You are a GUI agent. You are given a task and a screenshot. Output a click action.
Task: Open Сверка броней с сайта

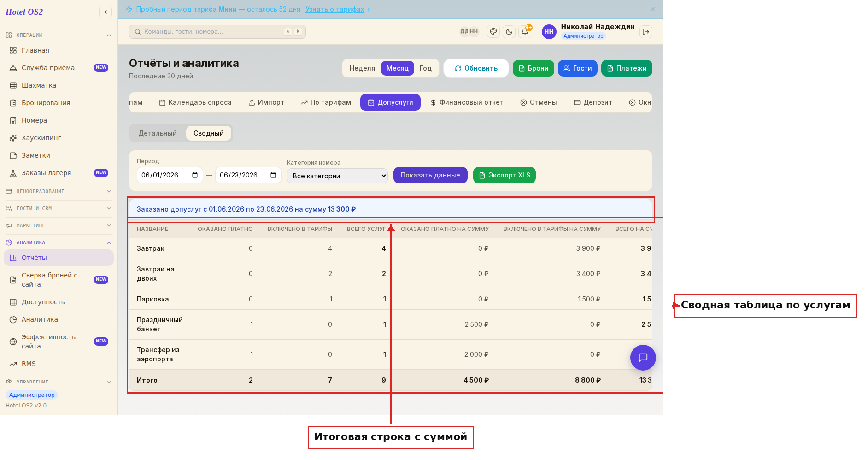59,280
